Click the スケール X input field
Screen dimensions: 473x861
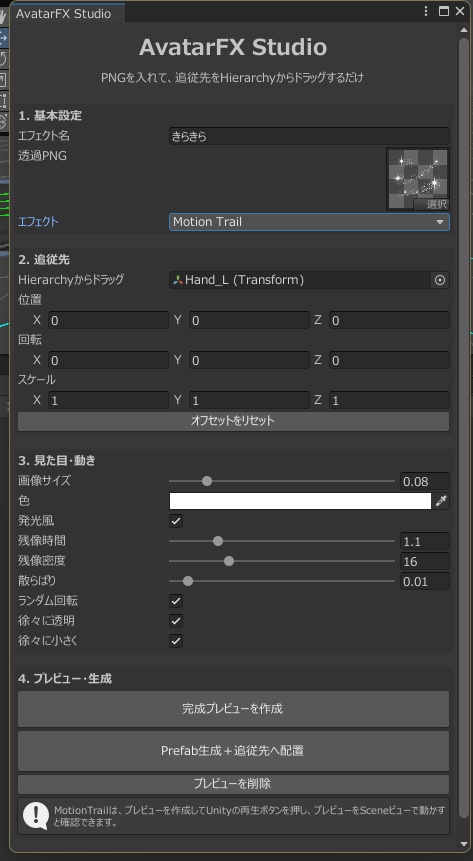point(108,400)
